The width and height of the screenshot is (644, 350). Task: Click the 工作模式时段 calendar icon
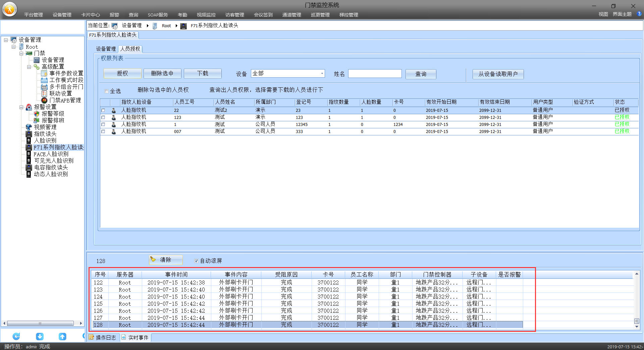(44, 80)
